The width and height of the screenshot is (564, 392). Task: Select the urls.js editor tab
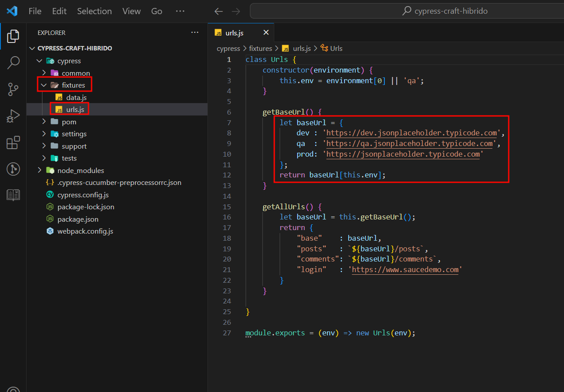(241, 33)
